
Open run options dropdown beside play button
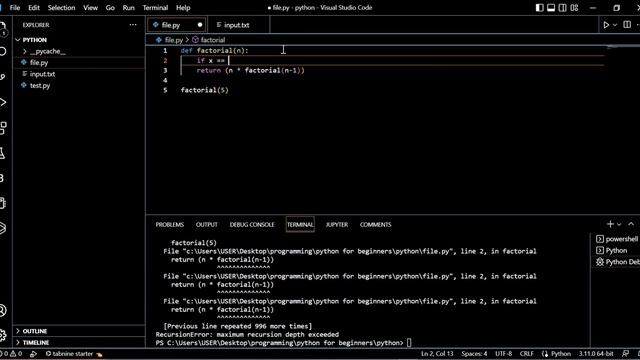[x=615, y=25]
